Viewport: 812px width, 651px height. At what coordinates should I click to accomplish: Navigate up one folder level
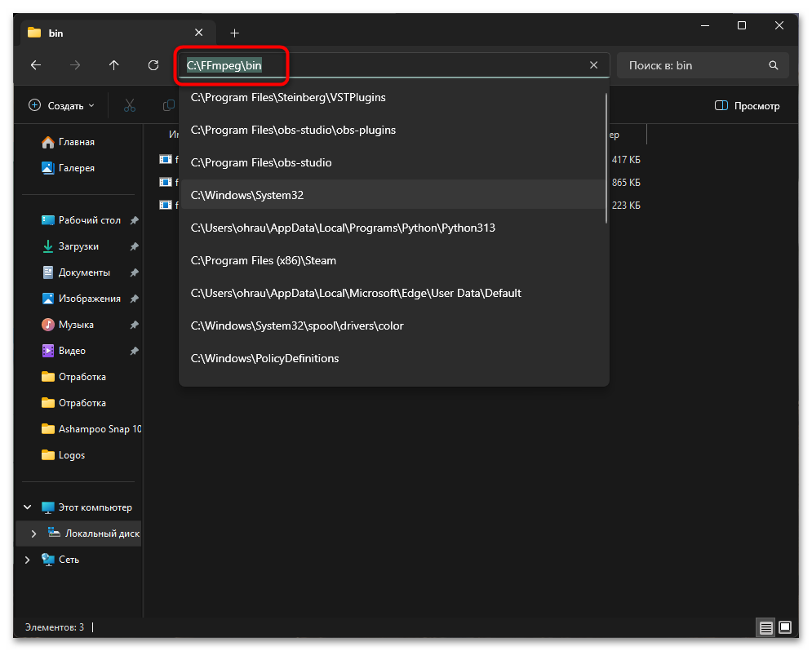(113, 65)
